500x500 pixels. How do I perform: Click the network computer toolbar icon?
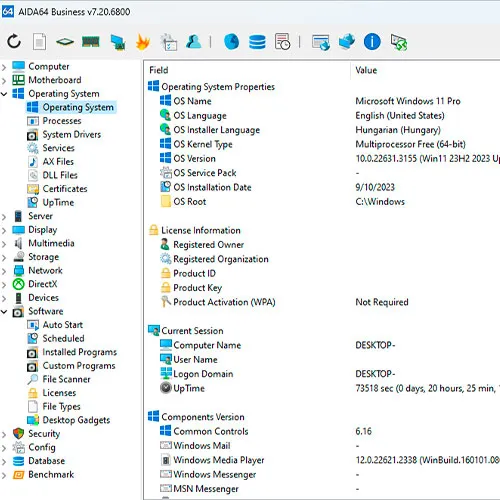[x=118, y=42]
